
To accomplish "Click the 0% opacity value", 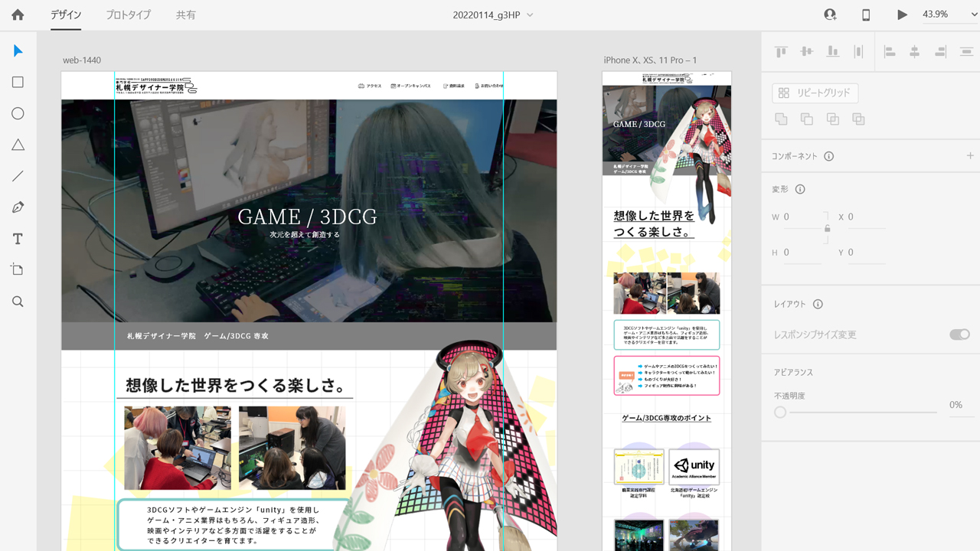I will (x=955, y=405).
